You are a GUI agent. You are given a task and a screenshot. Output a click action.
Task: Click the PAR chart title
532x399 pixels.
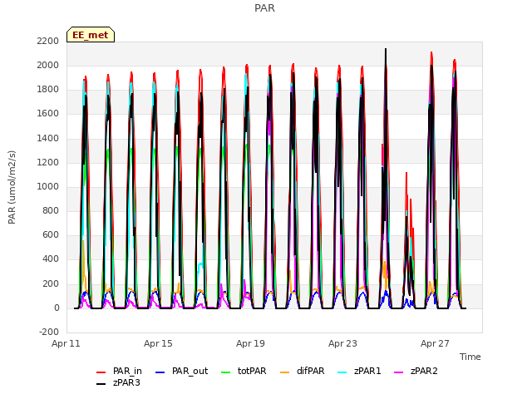pyautogui.click(x=264, y=7)
